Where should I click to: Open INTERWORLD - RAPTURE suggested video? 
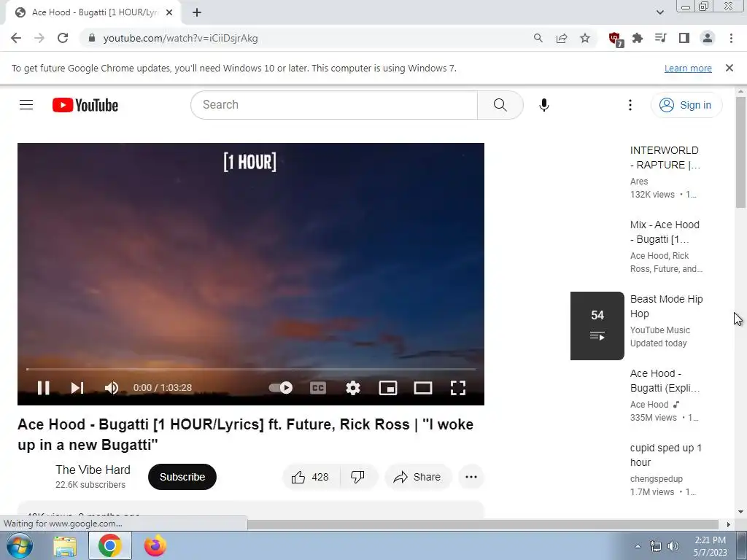[665, 157]
